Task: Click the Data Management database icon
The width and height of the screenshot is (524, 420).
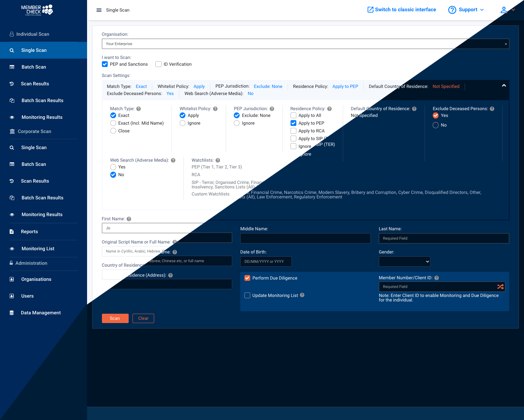Action: [x=12, y=313]
